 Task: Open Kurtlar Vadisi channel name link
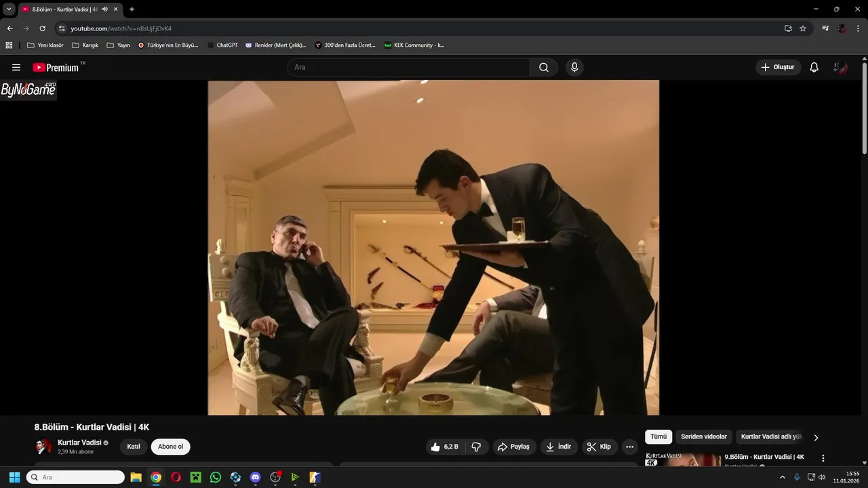click(x=79, y=443)
